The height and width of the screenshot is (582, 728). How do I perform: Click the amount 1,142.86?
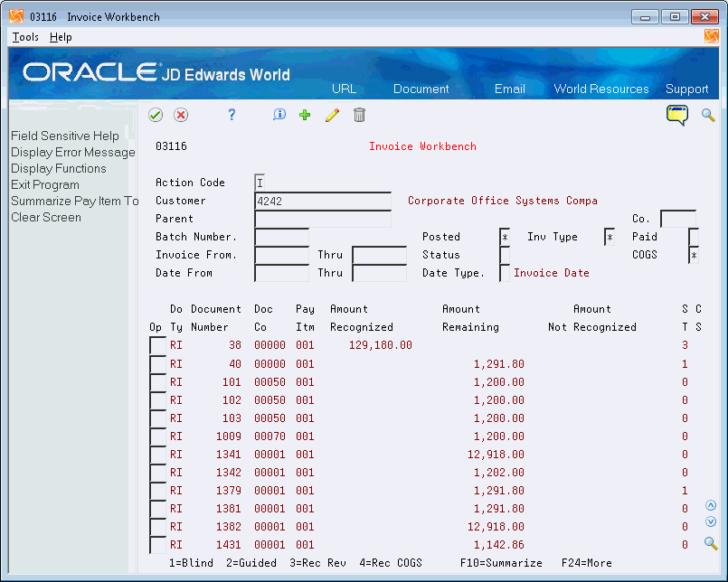[498, 545]
